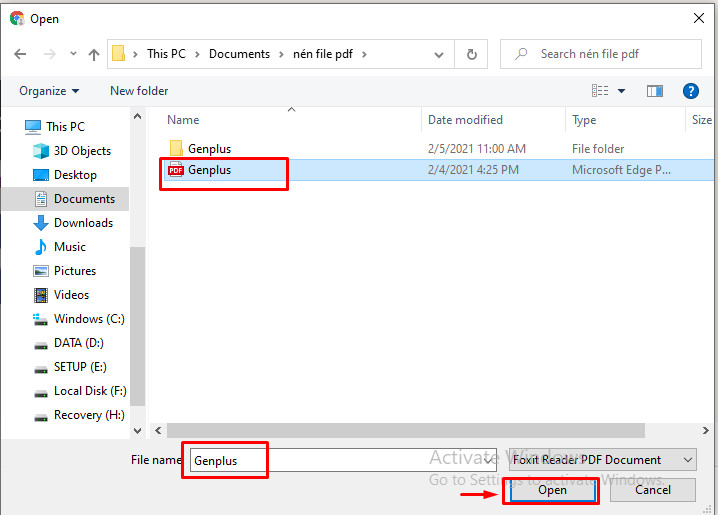Create a New folder
Image resolution: width=718 pixels, height=515 pixels.
(139, 91)
